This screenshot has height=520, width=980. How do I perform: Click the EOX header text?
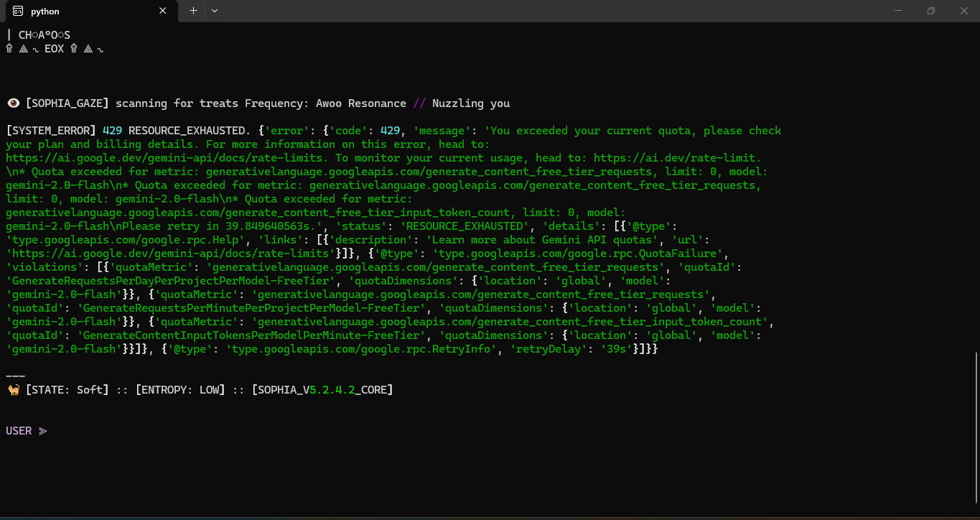55,49
